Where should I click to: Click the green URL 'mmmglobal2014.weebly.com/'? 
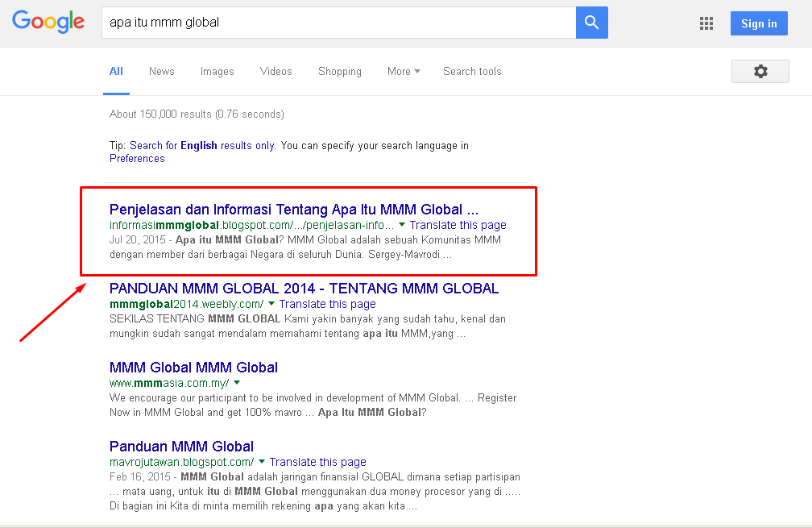[x=186, y=304]
